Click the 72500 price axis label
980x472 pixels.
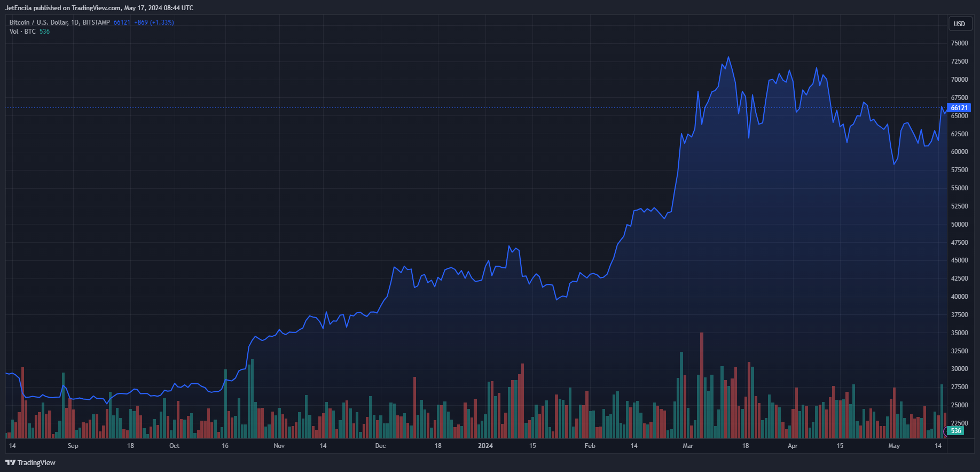[959, 61]
